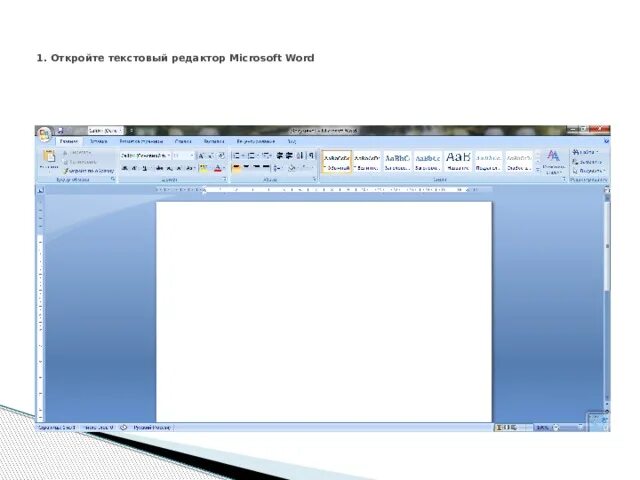
Task: Open the Select (Выделить) dropdown
Action: (589, 171)
